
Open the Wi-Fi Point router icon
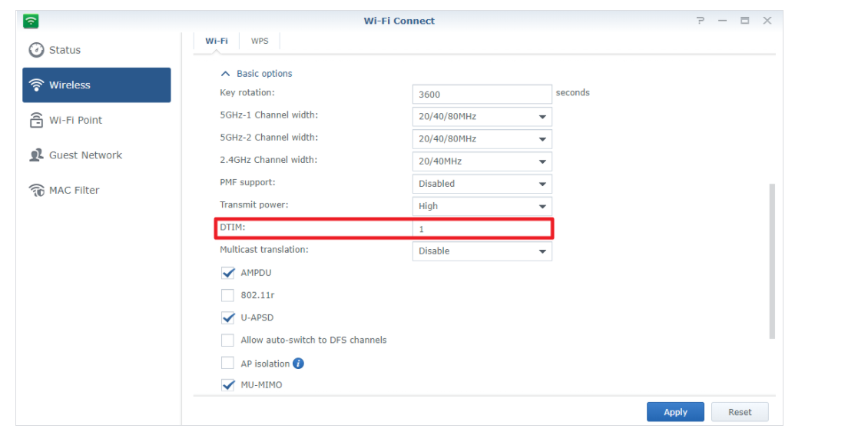(36, 121)
